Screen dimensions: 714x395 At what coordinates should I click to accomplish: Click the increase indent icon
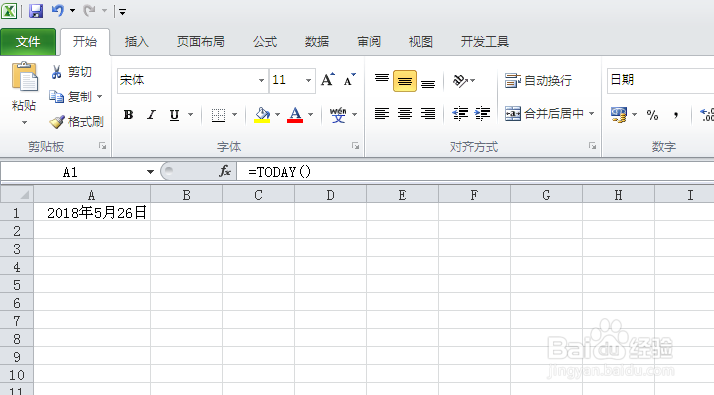[482, 113]
